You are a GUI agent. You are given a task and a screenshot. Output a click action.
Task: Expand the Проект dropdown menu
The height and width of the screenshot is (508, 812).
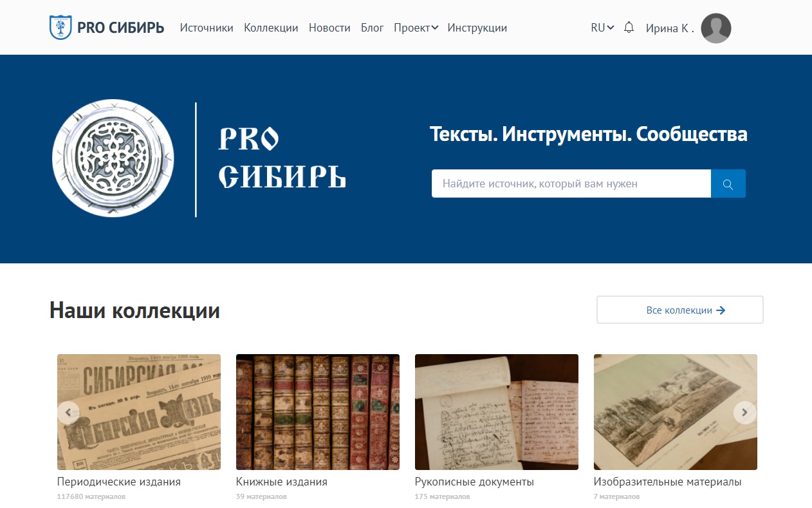(416, 28)
